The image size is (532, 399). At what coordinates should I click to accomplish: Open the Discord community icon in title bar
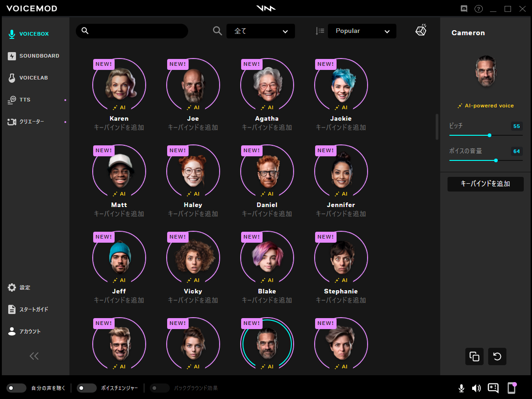pyautogui.click(x=464, y=9)
